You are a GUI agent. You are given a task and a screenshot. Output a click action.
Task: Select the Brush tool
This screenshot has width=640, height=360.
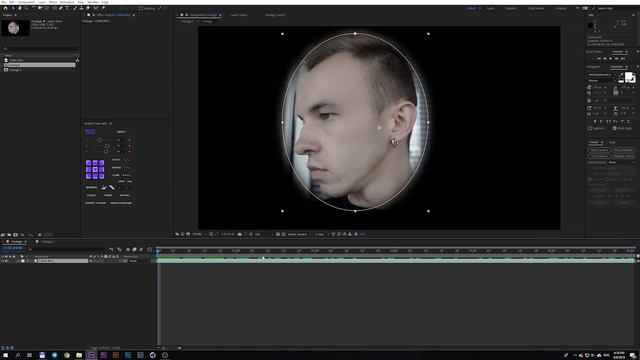75,8
